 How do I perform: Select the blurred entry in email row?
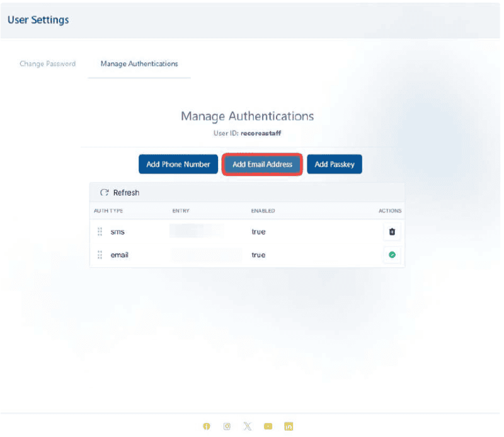(205, 255)
